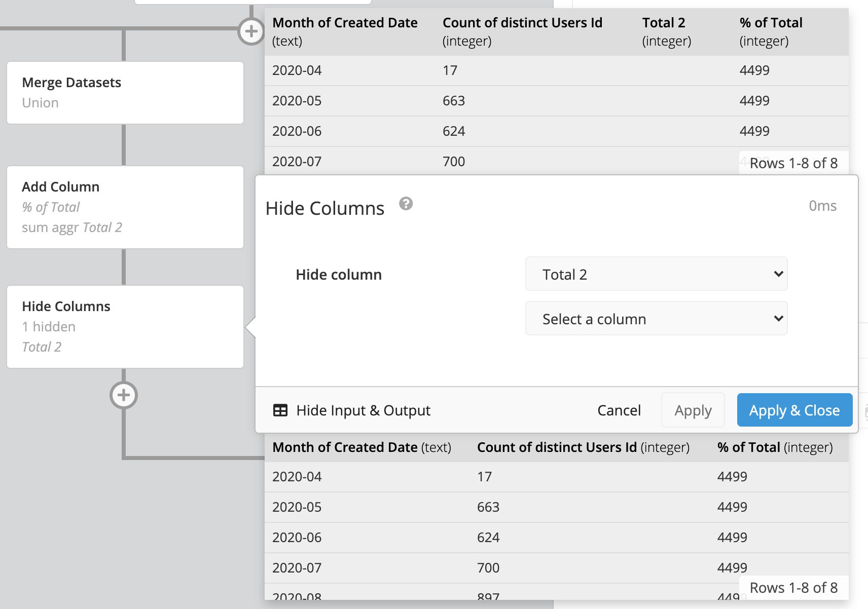Image resolution: width=868 pixels, height=609 pixels.
Task: Click Apply & Close button
Action: [x=794, y=410]
